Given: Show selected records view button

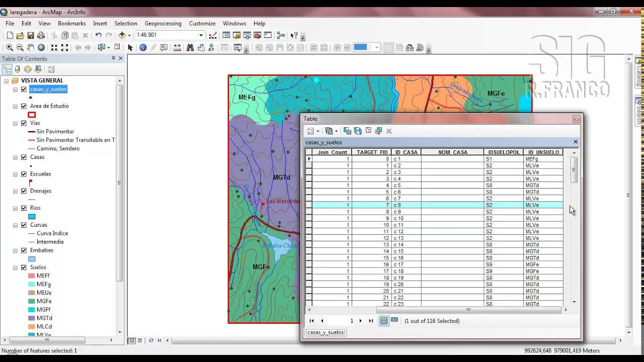Looking at the screenshot, I should [394, 320].
